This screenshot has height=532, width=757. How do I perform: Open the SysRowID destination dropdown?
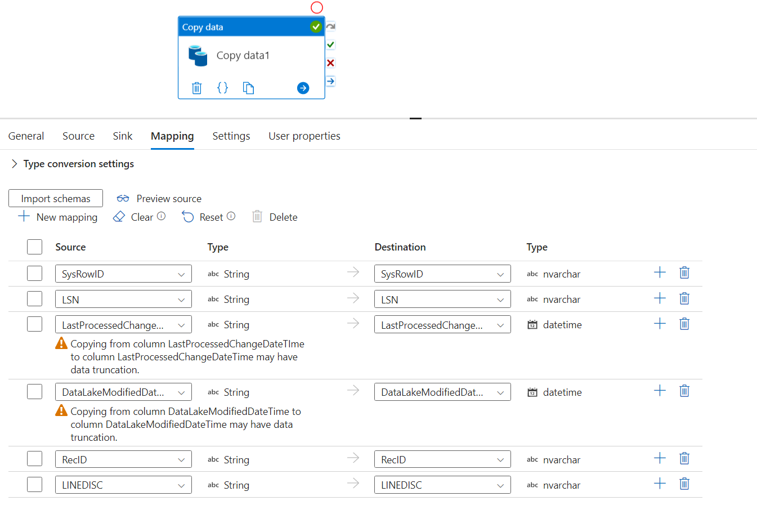[x=442, y=274]
